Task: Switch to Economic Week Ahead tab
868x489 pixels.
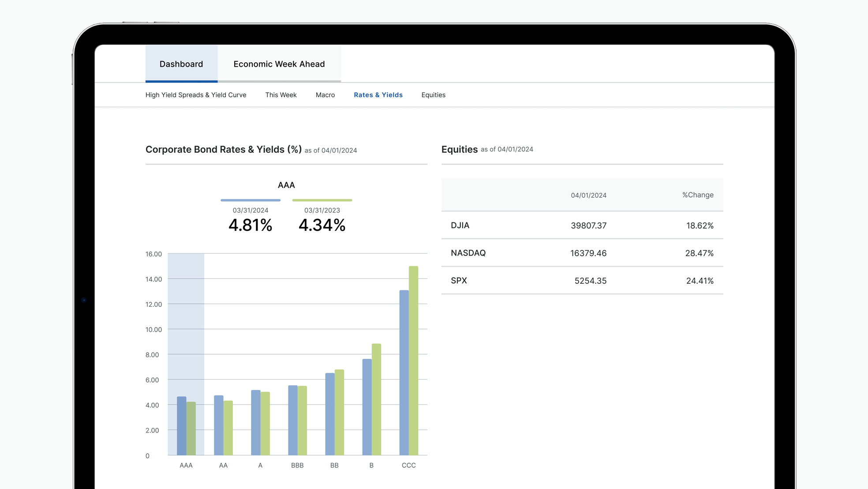Action: pos(279,64)
